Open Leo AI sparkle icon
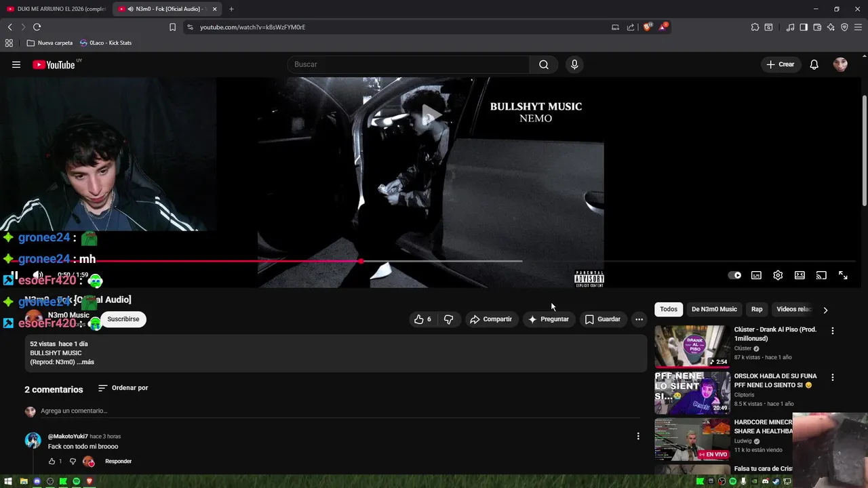The image size is (868, 488). pyautogui.click(x=831, y=27)
